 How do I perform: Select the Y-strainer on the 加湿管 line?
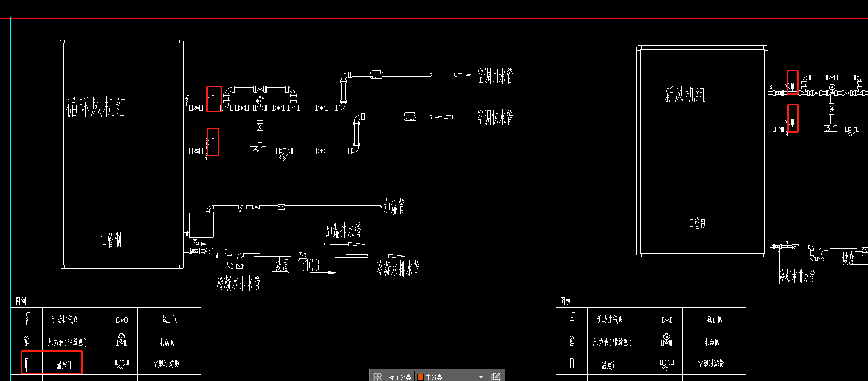tap(242, 208)
